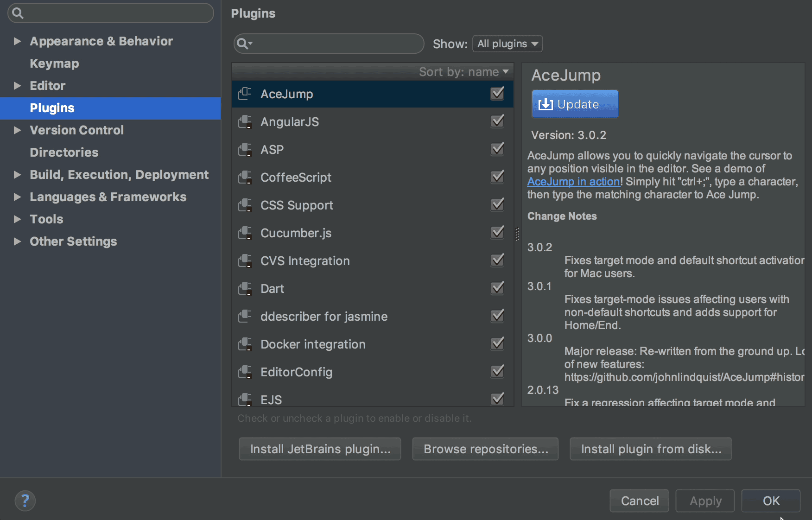Viewport: 812px width, 520px height.
Task: Open the help question mark icon
Action: click(25, 501)
